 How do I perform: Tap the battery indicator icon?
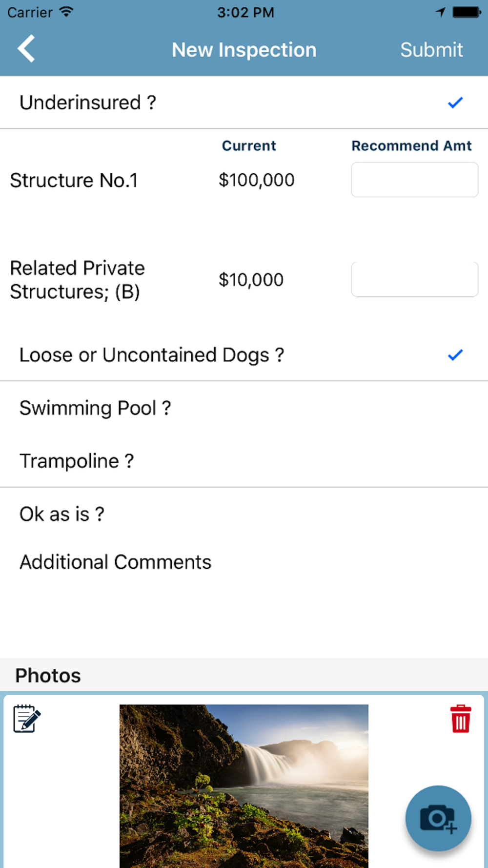click(x=467, y=12)
